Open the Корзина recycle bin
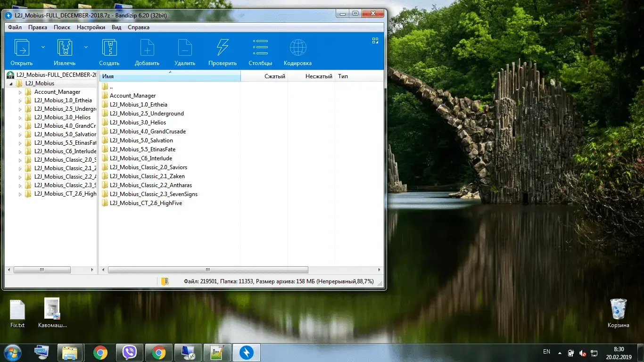 (x=618, y=313)
